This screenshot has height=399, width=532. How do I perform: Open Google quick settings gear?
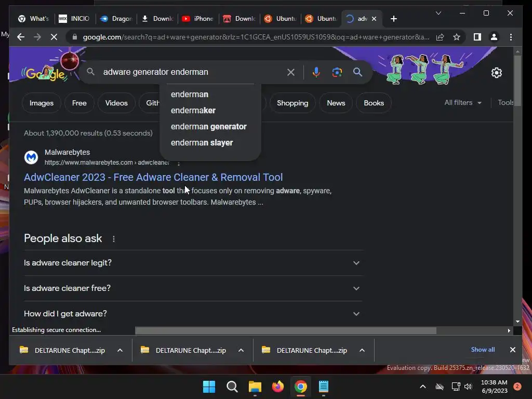496,73
